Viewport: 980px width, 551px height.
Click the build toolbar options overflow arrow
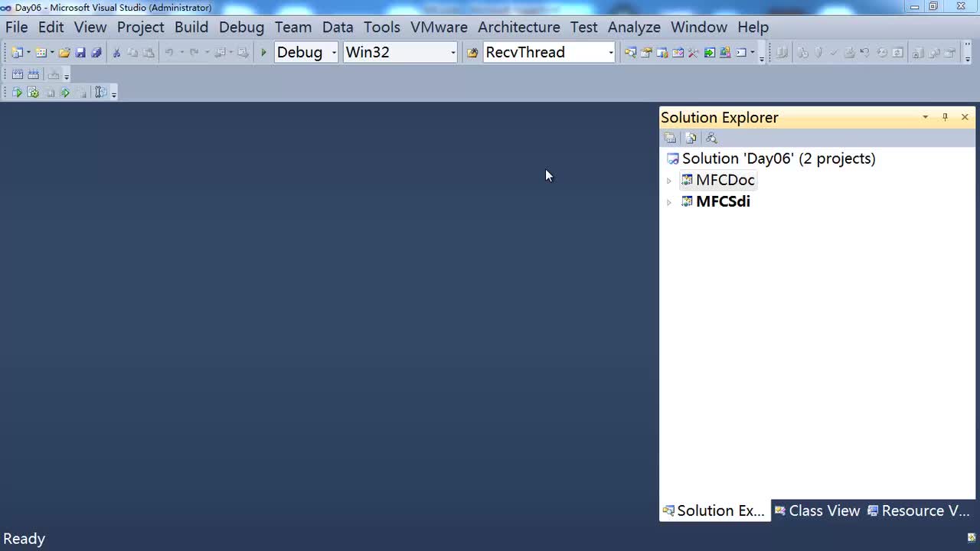(x=67, y=75)
